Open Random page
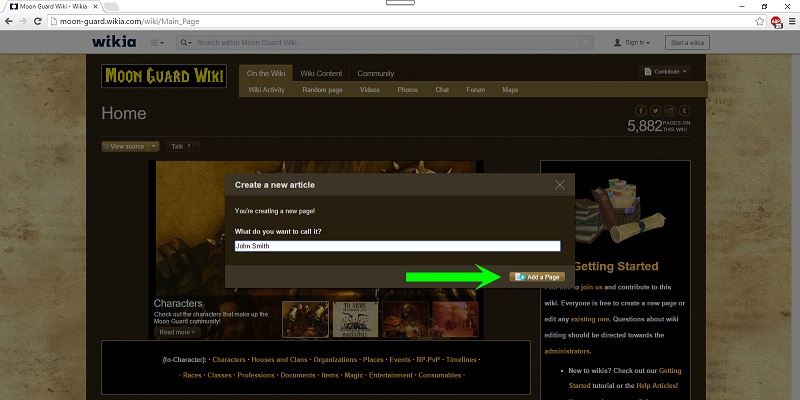Viewport: 800px width, 400px height. click(322, 90)
